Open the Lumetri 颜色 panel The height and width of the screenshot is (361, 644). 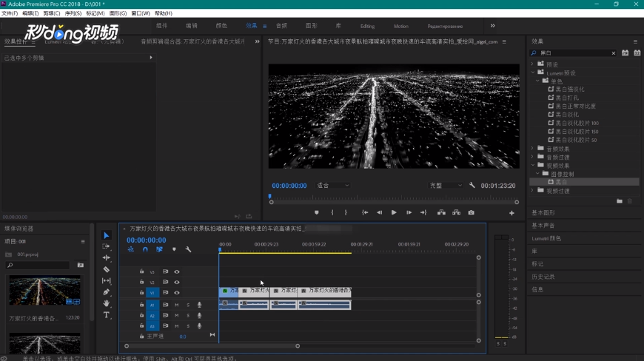(546, 238)
